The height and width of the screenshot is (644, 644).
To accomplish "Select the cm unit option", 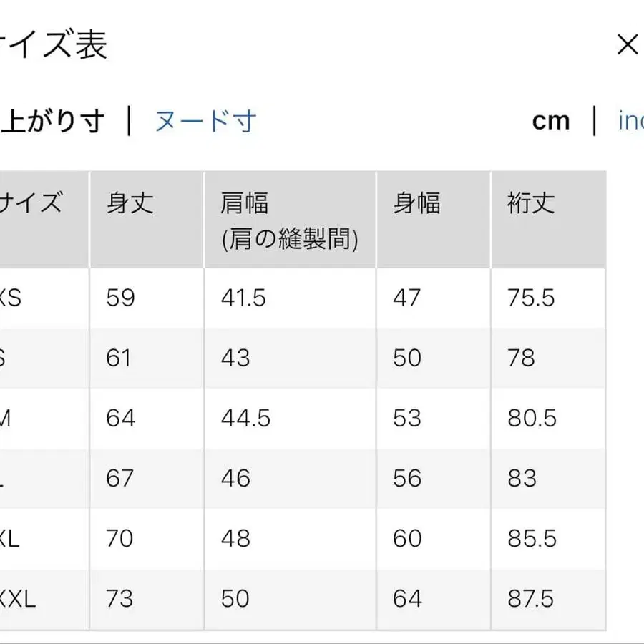I will (551, 121).
